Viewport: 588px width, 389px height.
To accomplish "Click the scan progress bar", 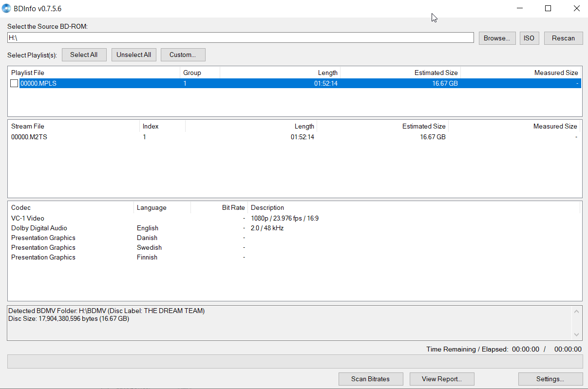I will pyautogui.click(x=295, y=361).
